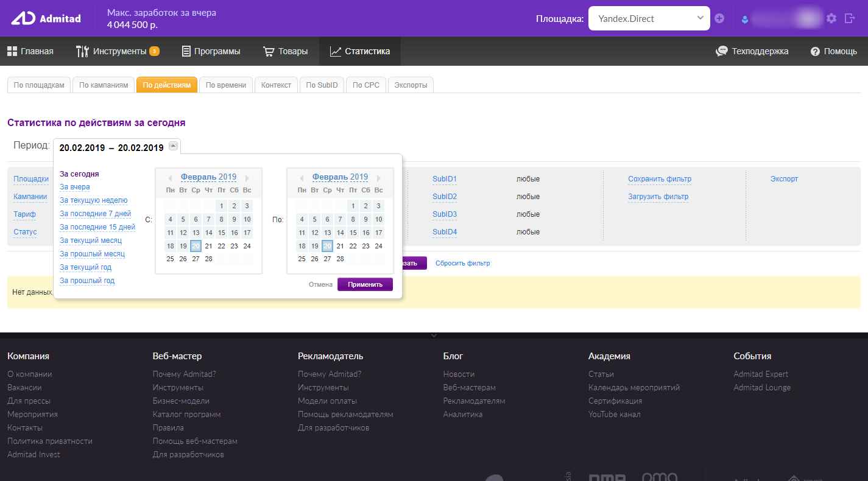This screenshot has width=868, height=481.
Task: Open the Площадка dropdown Yandex.Direct
Action: [649, 18]
